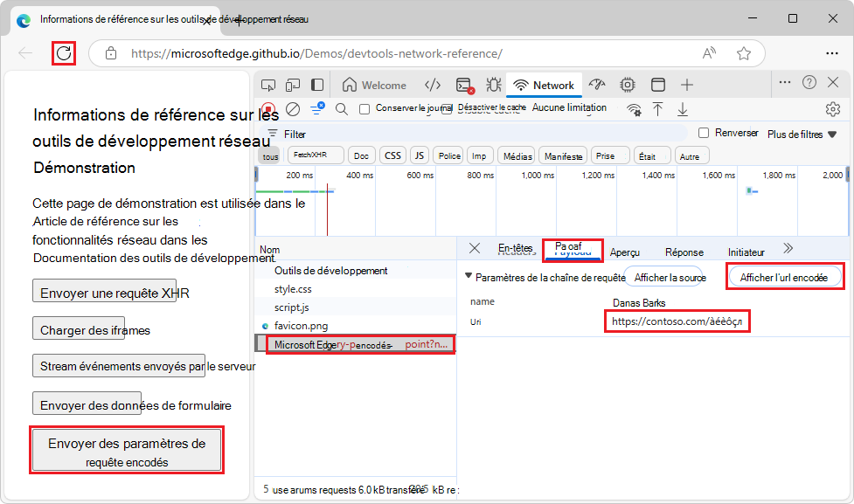Image resolution: width=854 pixels, height=504 pixels.
Task: Click Charger des iframes button
Action: point(79,328)
